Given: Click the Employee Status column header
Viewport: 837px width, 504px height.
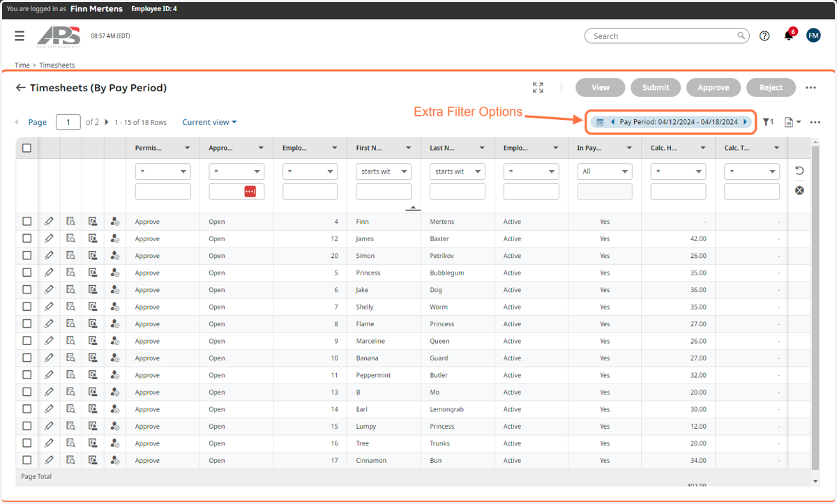Looking at the screenshot, I should click(531, 148).
